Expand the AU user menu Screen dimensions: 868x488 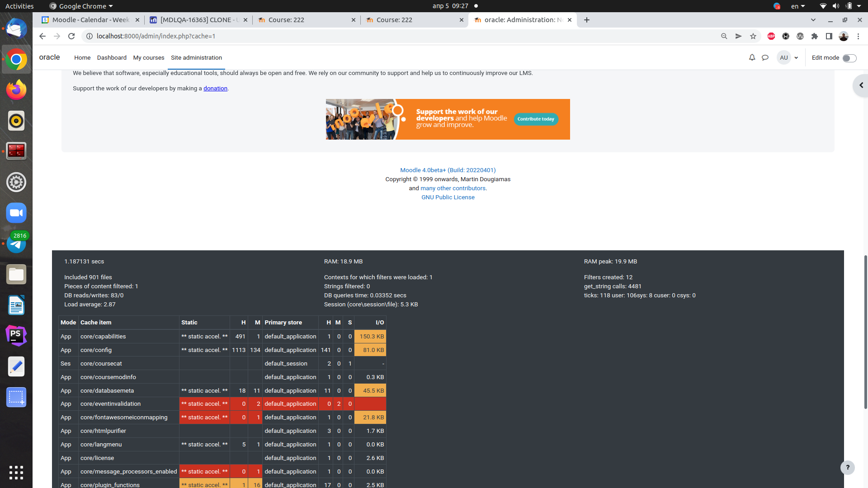tap(788, 57)
